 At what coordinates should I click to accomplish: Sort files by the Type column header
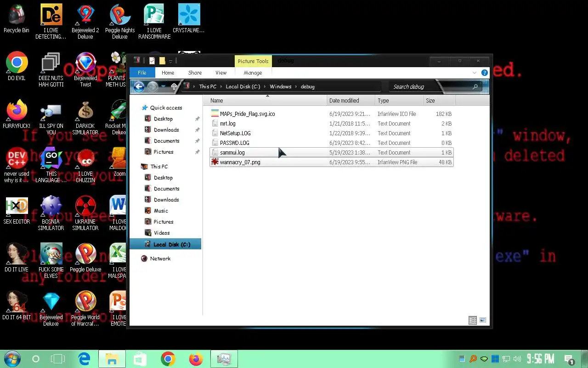coord(399,100)
